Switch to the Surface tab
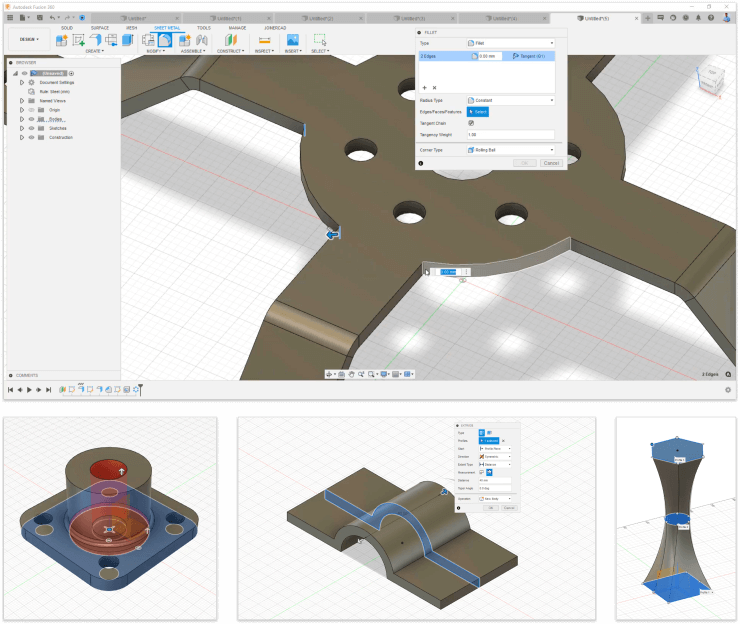This screenshot has width=740, height=624. [x=100, y=28]
